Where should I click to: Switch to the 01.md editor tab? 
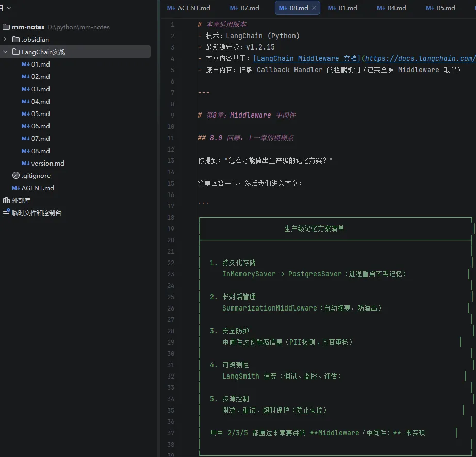click(342, 8)
